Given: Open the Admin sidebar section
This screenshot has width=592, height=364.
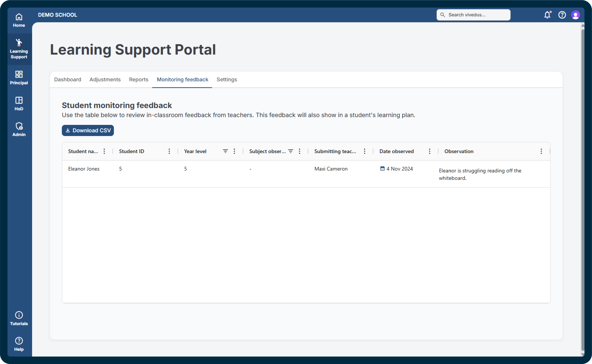Looking at the screenshot, I should tap(19, 129).
